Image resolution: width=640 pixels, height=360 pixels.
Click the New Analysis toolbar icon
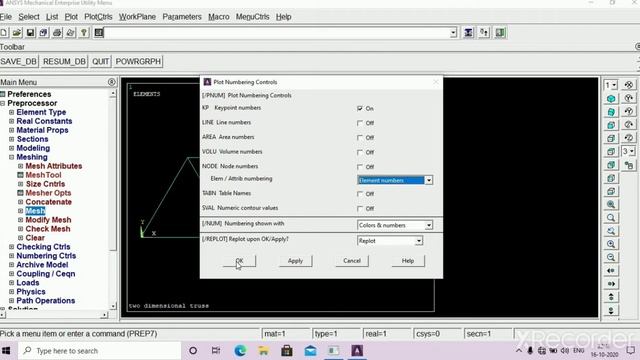(4, 33)
